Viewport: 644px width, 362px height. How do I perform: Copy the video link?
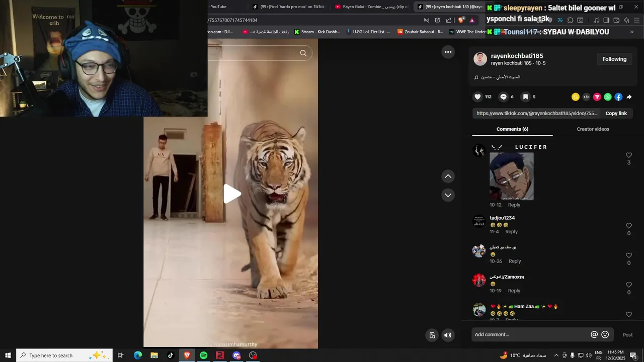point(616,114)
